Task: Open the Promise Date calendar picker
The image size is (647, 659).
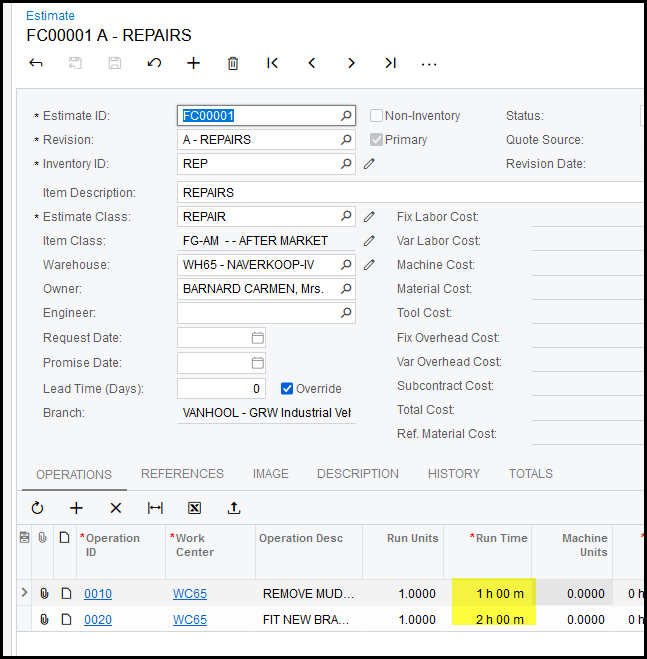Action: click(x=257, y=362)
